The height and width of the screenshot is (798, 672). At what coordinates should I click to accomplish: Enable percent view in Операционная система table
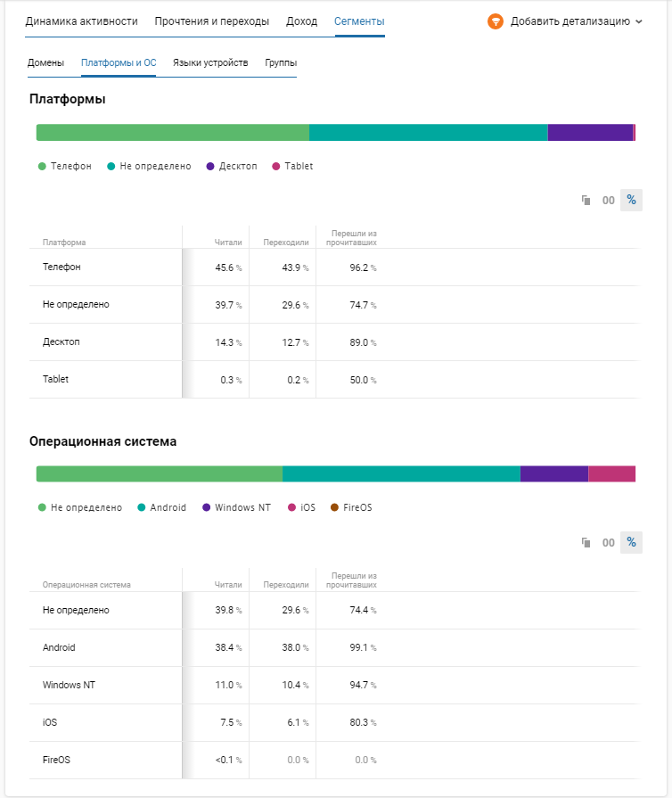631,542
